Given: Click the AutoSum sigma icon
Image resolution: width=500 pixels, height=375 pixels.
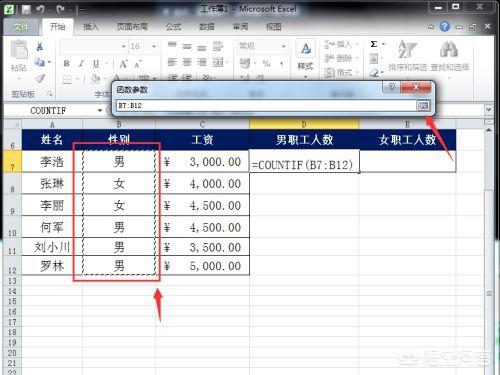Looking at the screenshot, I should coord(374,44).
